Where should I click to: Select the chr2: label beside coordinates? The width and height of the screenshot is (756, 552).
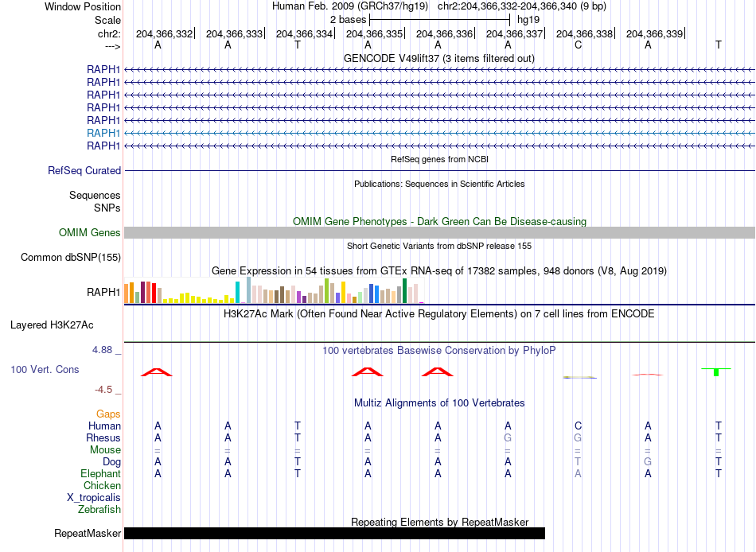tap(109, 33)
